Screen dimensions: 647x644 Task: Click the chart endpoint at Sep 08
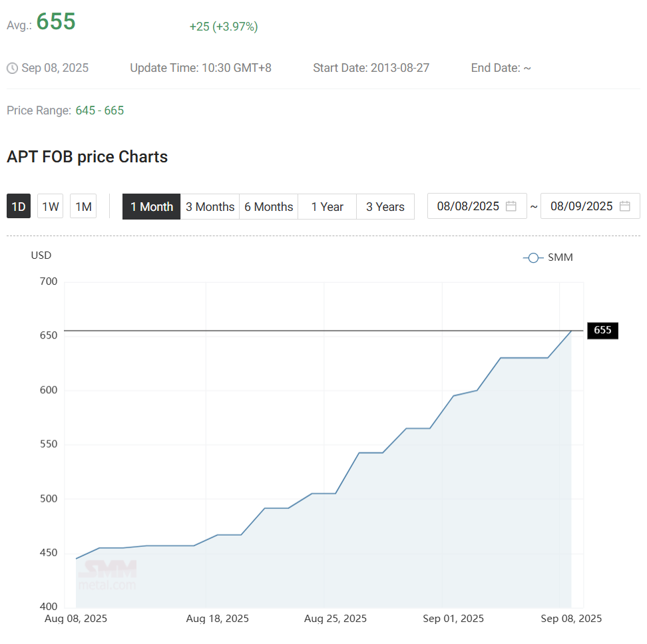pyautogui.click(x=571, y=331)
